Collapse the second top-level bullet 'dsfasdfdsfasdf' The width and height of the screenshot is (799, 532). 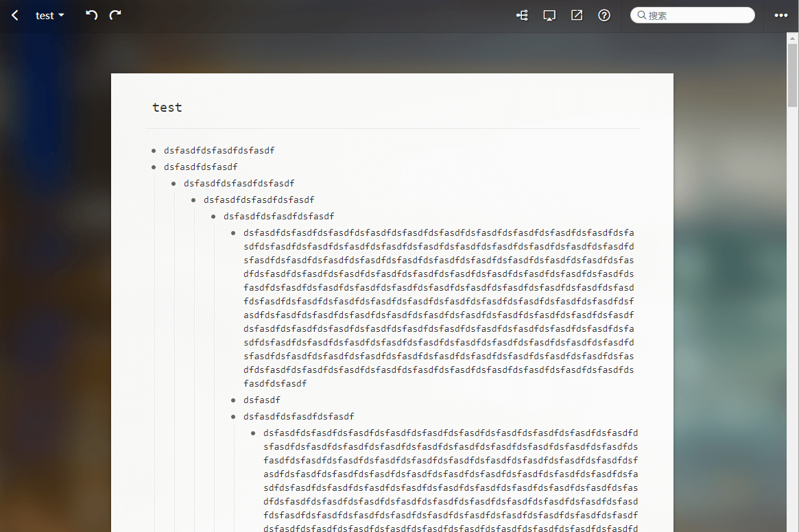pos(154,167)
